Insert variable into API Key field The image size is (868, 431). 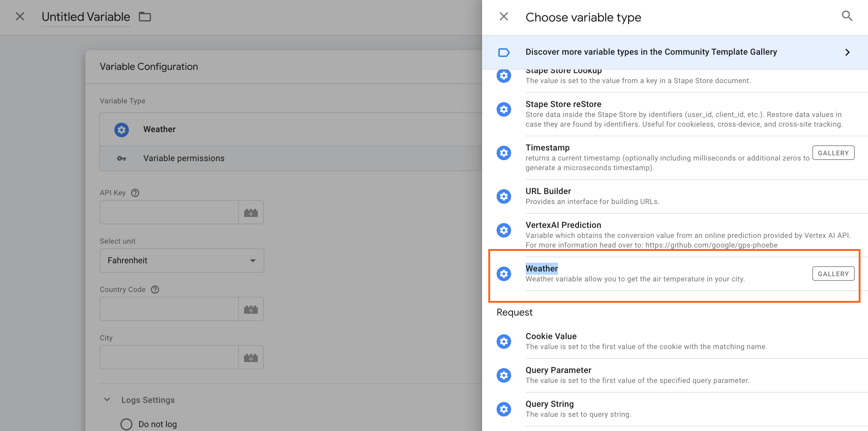tap(251, 212)
